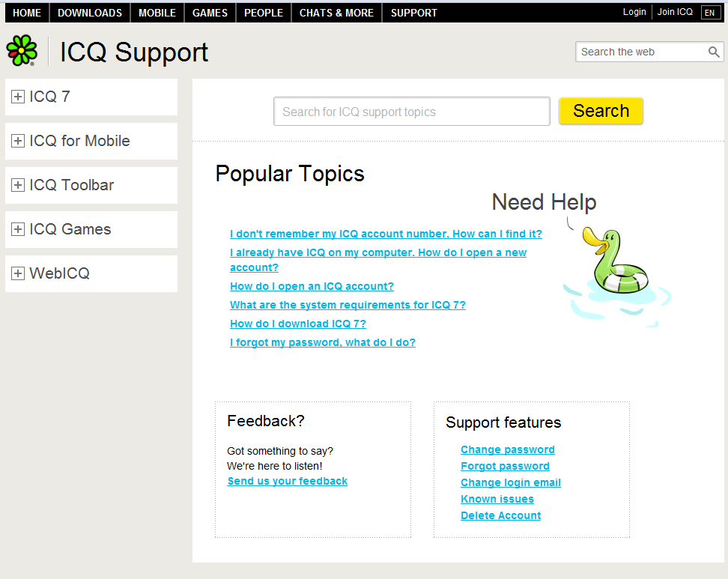Click the Need Help caption
Screen dimensions: 728x579
click(x=544, y=202)
